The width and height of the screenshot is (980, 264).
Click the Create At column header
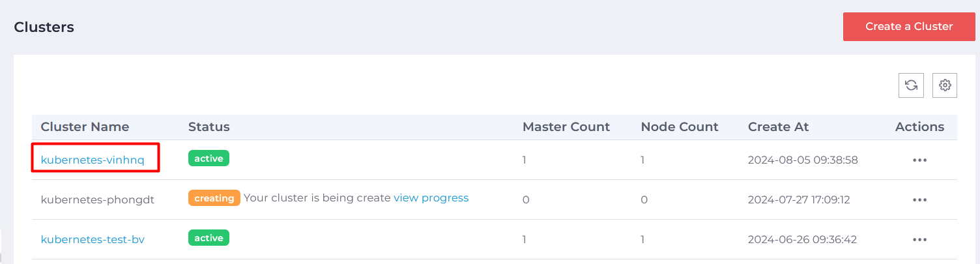click(x=779, y=126)
